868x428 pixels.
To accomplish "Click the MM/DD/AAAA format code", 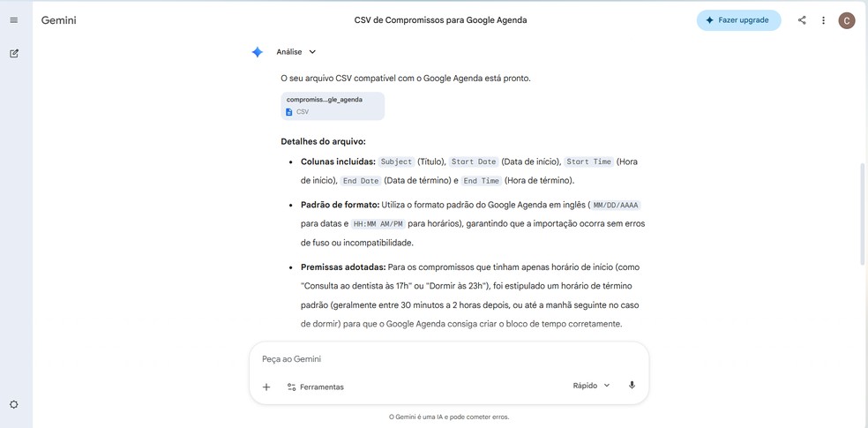I will click(616, 205).
